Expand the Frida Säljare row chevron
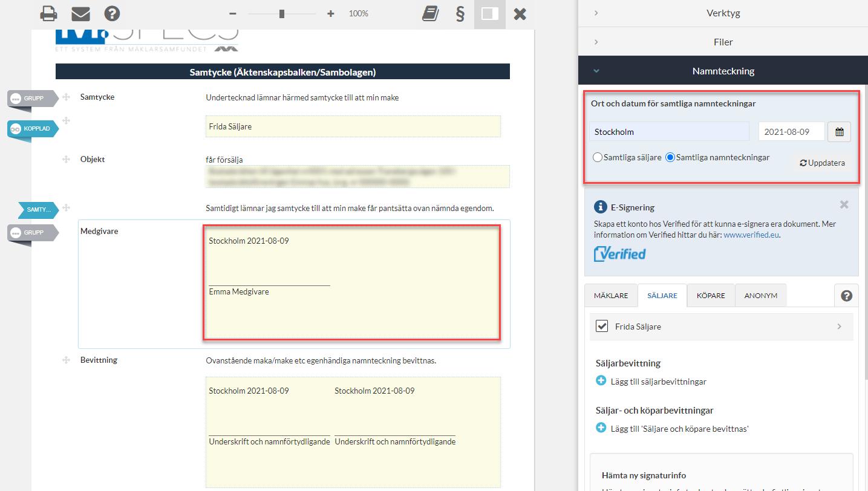The width and height of the screenshot is (868, 491). click(839, 327)
